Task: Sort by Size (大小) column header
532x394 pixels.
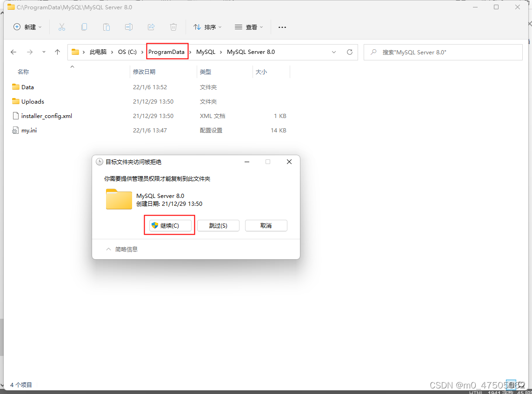Action: coord(261,72)
